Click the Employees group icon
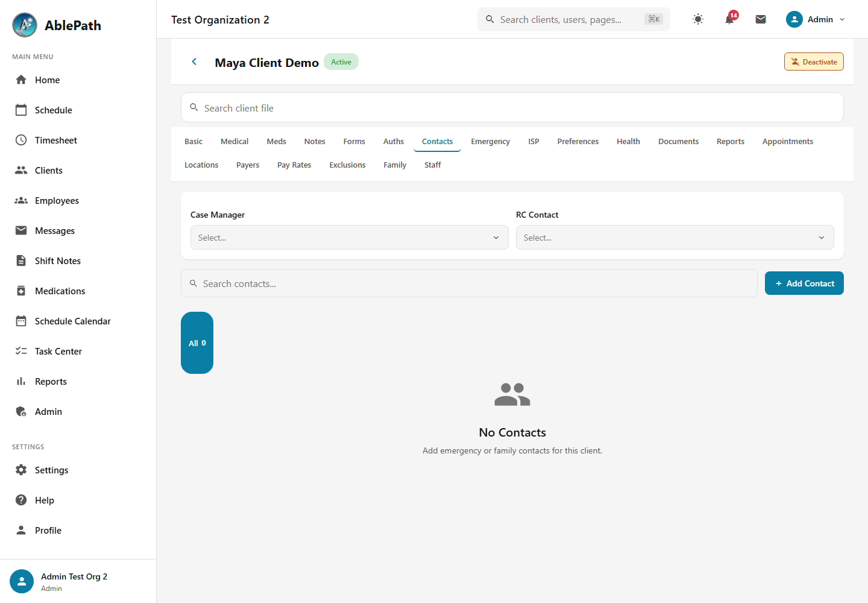The width and height of the screenshot is (868, 603). [x=21, y=200]
